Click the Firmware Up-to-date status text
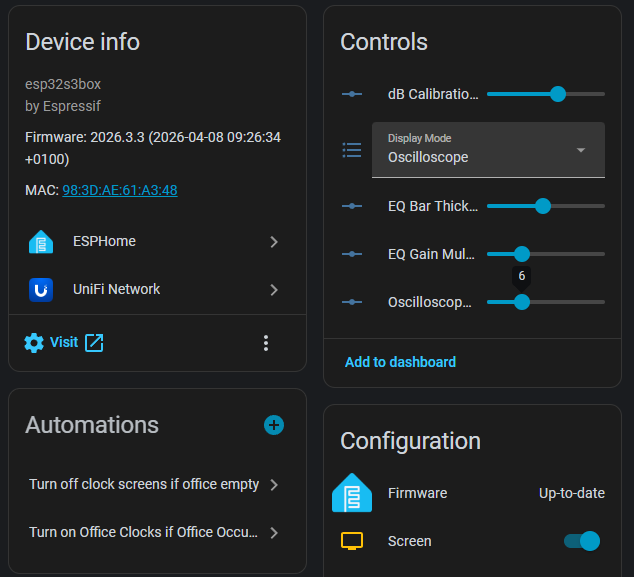 (x=571, y=493)
